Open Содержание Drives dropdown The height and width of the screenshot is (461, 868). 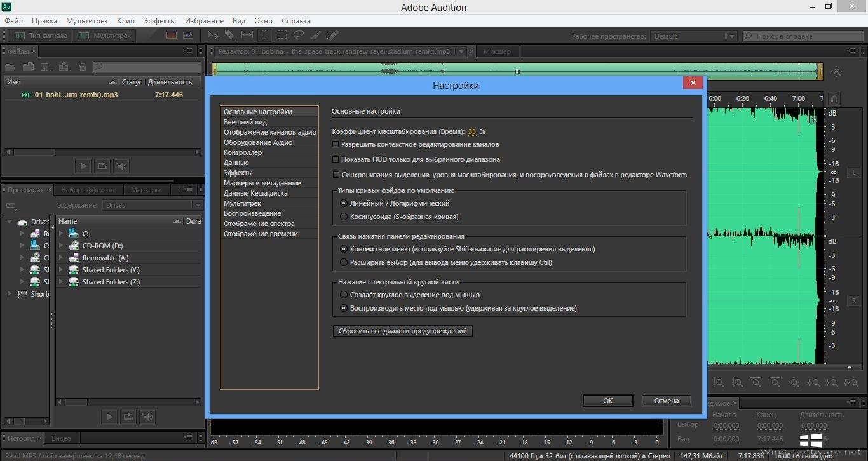(x=153, y=205)
